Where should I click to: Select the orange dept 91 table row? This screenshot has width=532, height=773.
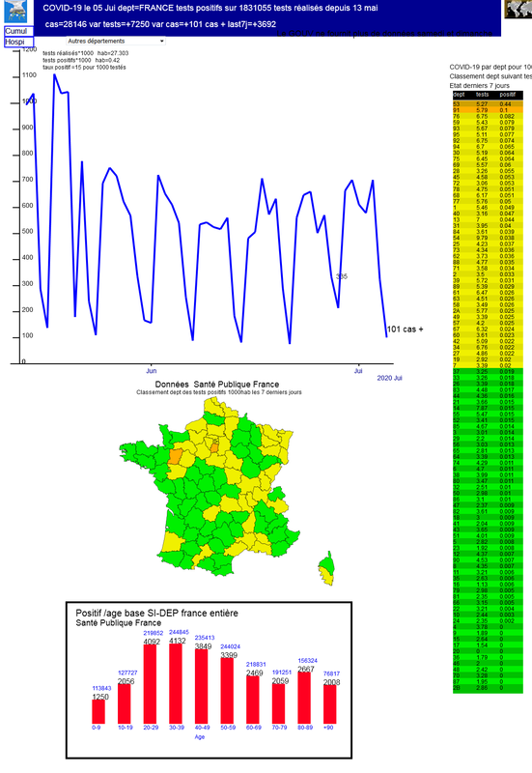(x=488, y=110)
